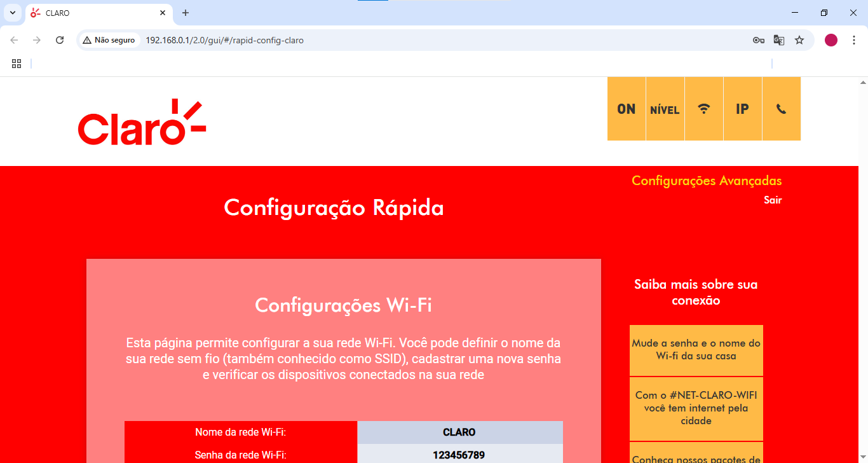Open the IP status tile

tap(743, 109)
